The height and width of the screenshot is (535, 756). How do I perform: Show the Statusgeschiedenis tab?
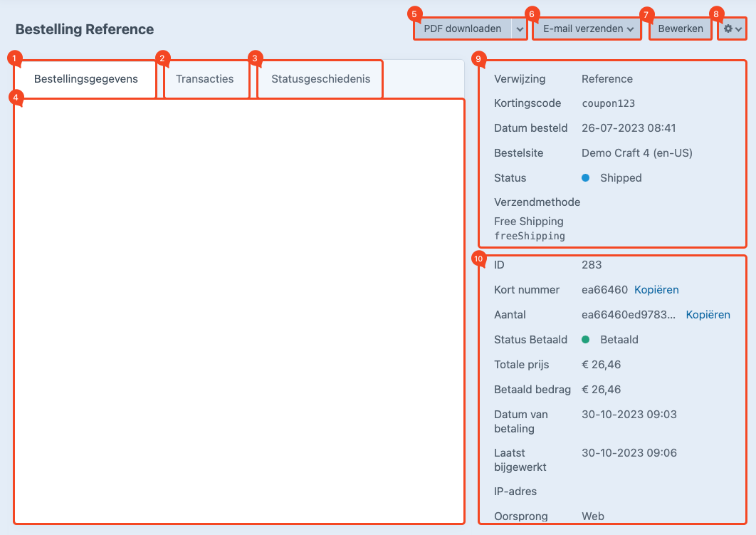[320, 79]
